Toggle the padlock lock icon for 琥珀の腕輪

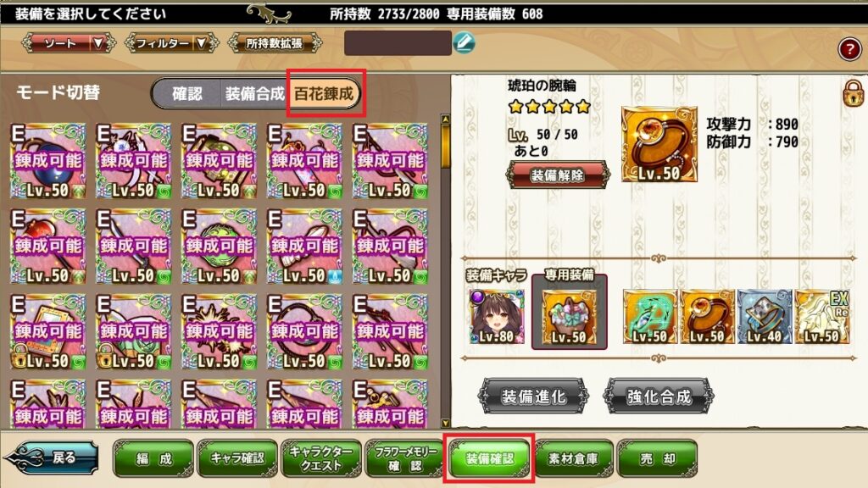(853, 93)
